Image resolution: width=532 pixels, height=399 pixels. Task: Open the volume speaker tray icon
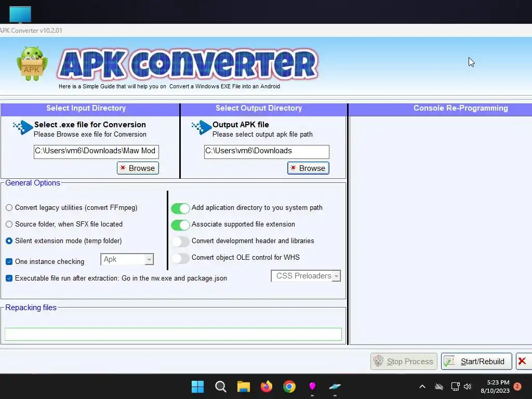(x=468, y=387)
